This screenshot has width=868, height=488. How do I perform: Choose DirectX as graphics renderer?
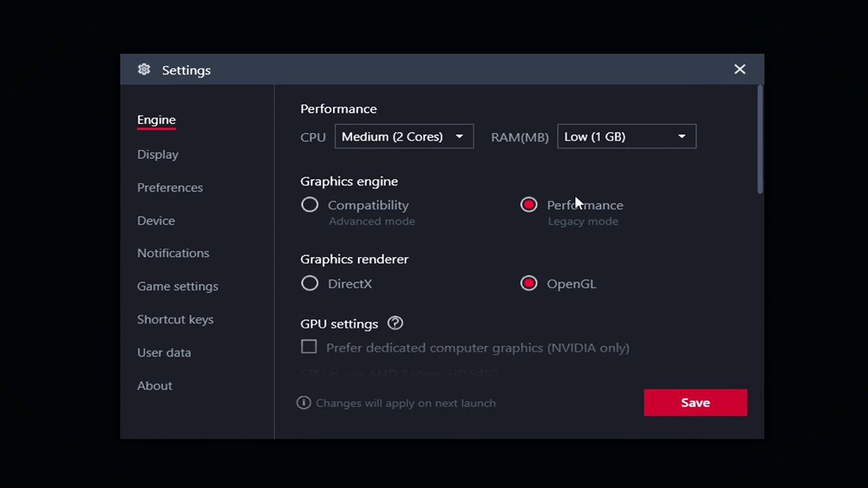tap(310, 283)
